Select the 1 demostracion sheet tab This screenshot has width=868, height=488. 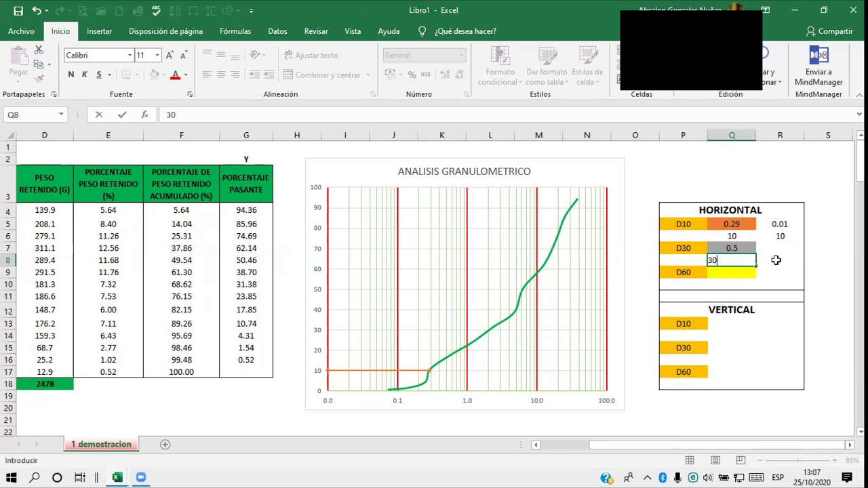[x=101, y=444]
